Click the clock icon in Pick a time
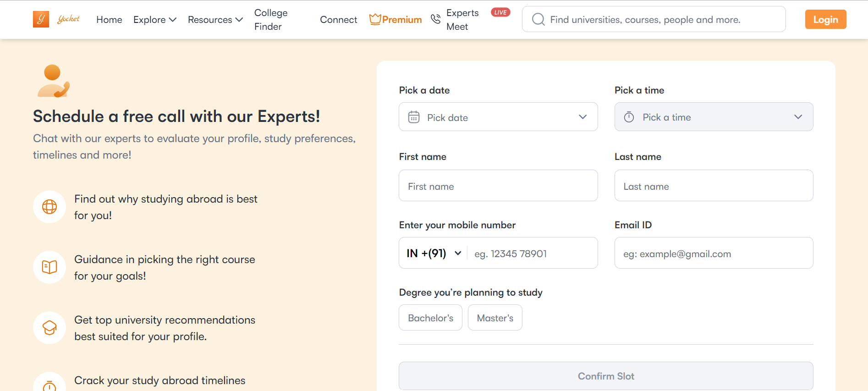The height and width of the screenshot is (391, 868). 629,117
